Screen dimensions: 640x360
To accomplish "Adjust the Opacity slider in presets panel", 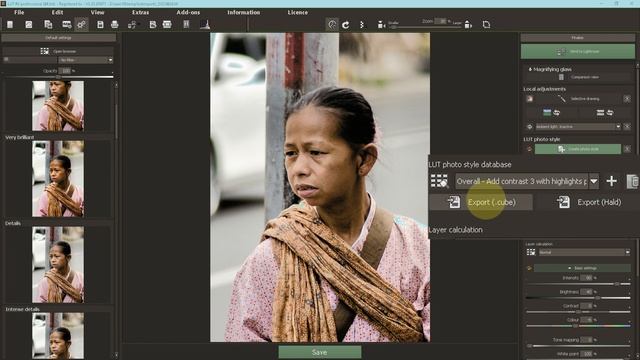I will [x=58, y=76].
